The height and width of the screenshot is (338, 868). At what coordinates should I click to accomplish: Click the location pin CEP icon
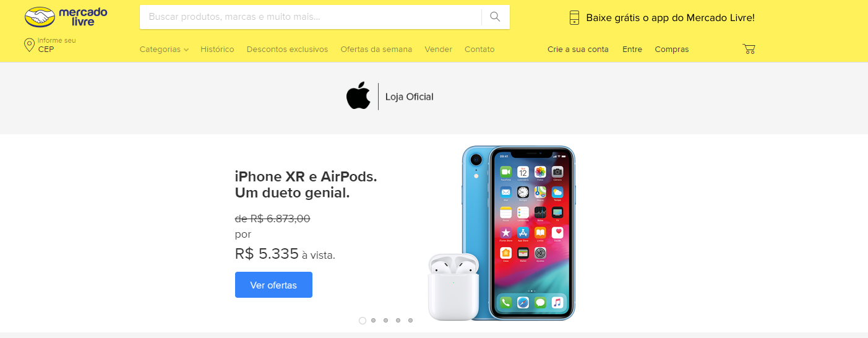click(29, 45)
